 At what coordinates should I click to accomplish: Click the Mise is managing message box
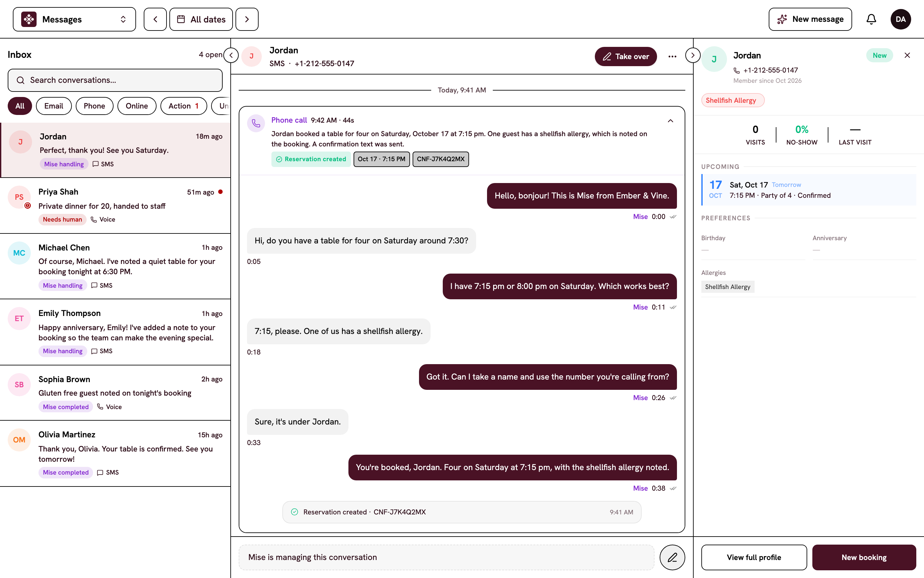coord(446,557)
